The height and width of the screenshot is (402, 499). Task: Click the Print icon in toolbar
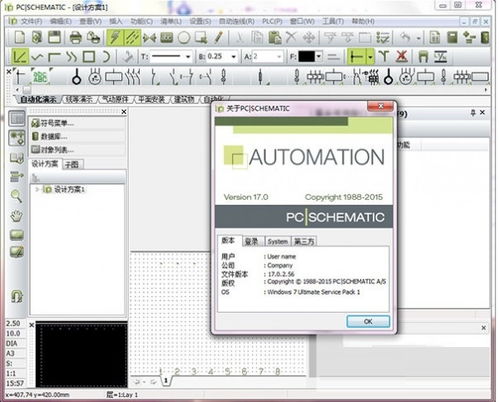click(x=75, y=37)
